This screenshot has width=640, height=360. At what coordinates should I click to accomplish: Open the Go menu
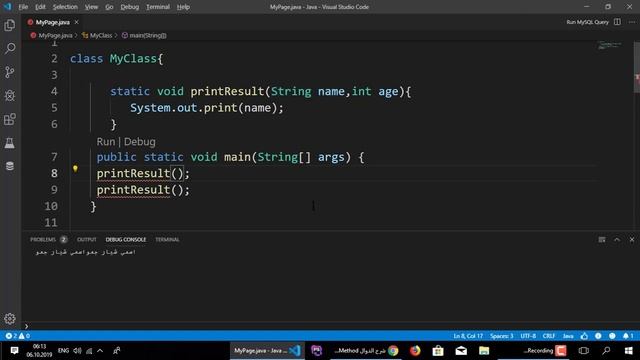109,7
